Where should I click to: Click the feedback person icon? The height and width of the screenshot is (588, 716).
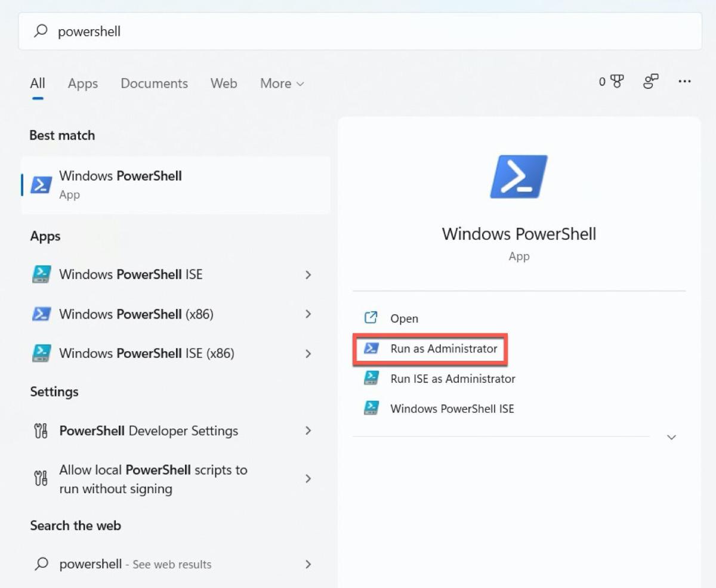coord(650,82)
